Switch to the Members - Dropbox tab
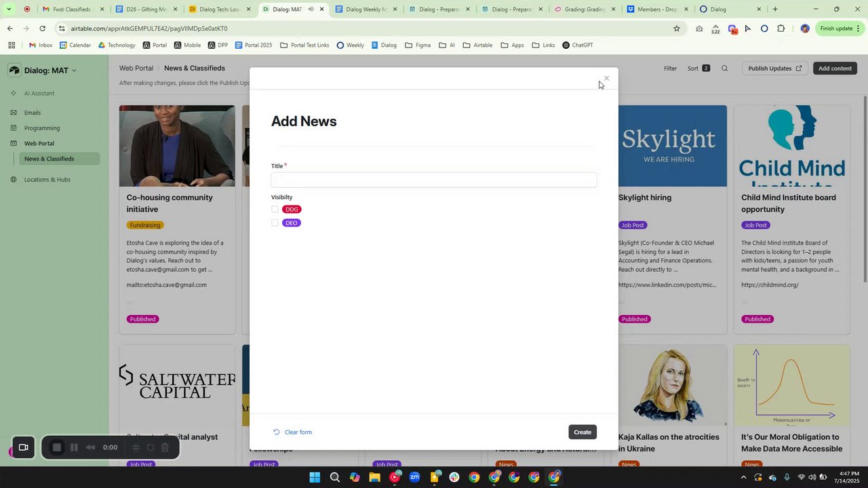 657,9
